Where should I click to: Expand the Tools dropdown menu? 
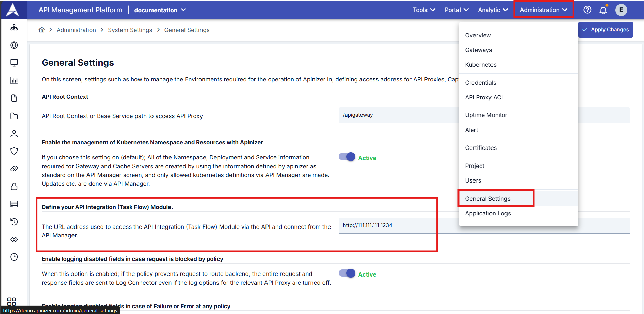[x=424, y=10]
